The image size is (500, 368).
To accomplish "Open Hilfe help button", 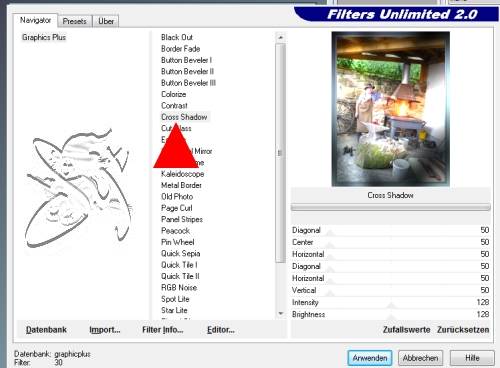I will (x=472, y=358).
